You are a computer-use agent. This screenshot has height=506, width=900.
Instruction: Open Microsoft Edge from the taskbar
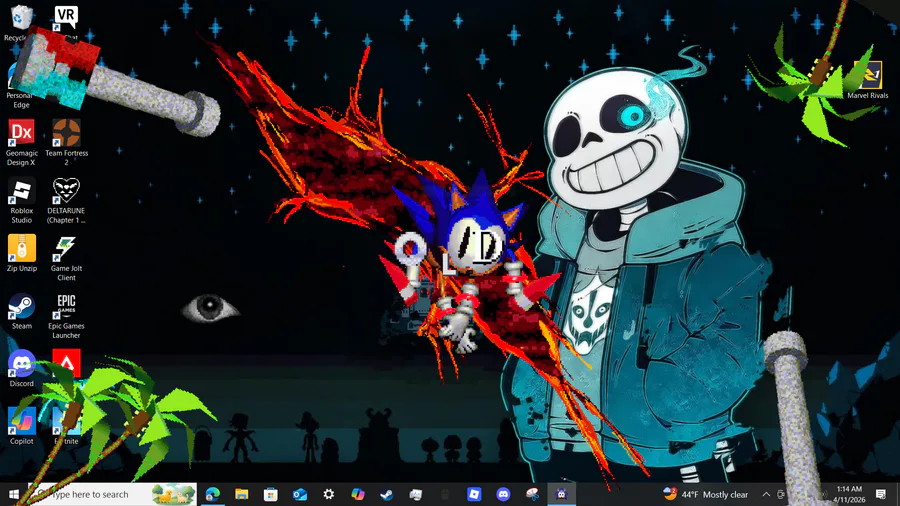click(x=213, y=494)
